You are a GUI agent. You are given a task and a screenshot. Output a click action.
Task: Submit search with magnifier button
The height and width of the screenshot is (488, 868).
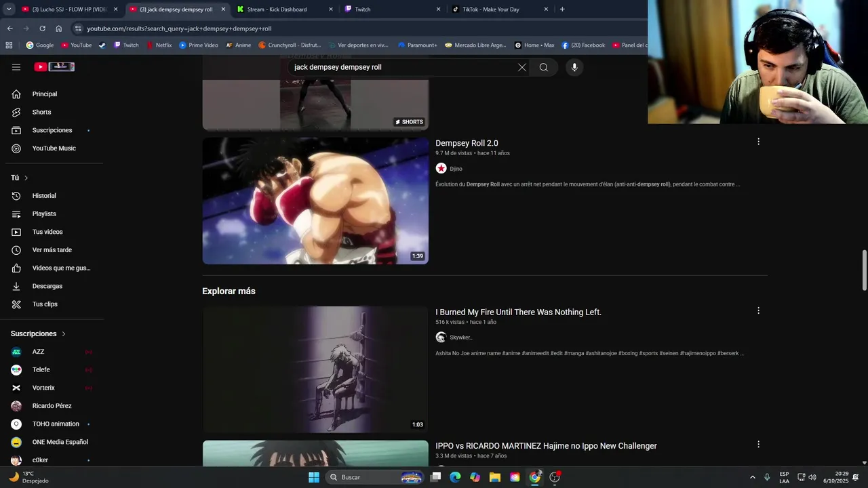[544, 67]
